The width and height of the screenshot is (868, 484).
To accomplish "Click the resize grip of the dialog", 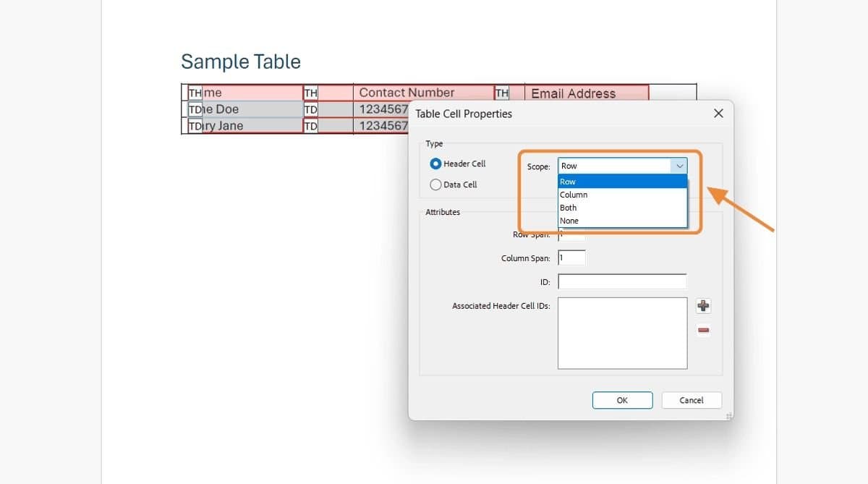I will [x=728, y=416].
